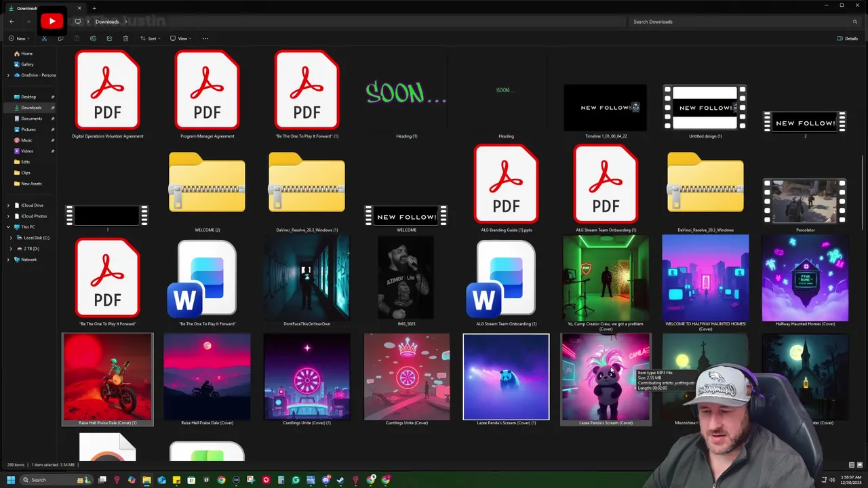Open Discord from the taskbar
This screenshot has height=488, width=868.
tap(325, 480)
